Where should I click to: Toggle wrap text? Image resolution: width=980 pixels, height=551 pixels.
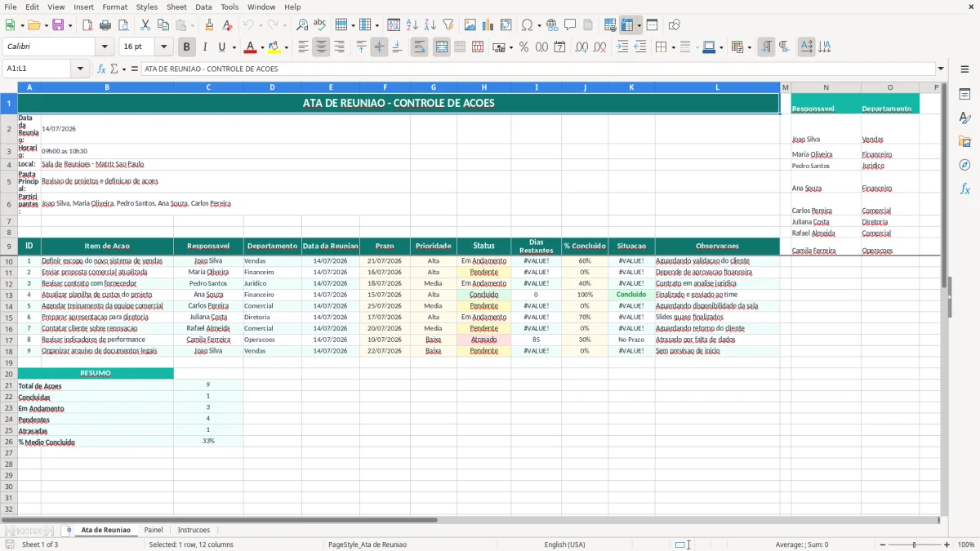420,47
